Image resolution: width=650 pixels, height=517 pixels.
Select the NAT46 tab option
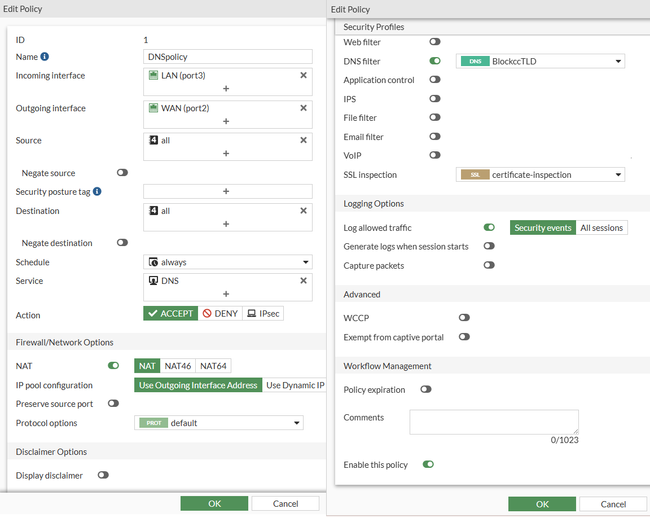pyautogui.click(x=178, y=366)
